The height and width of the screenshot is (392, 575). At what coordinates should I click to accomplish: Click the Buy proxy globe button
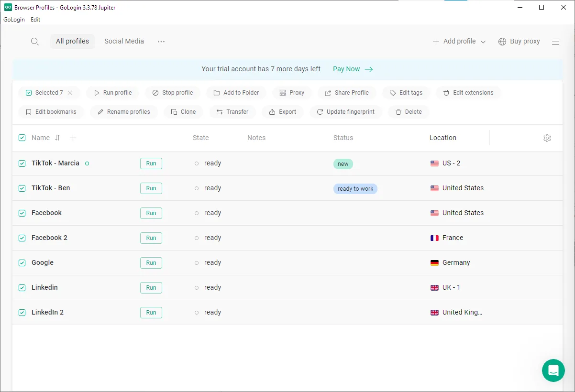[x=519, y=42]
